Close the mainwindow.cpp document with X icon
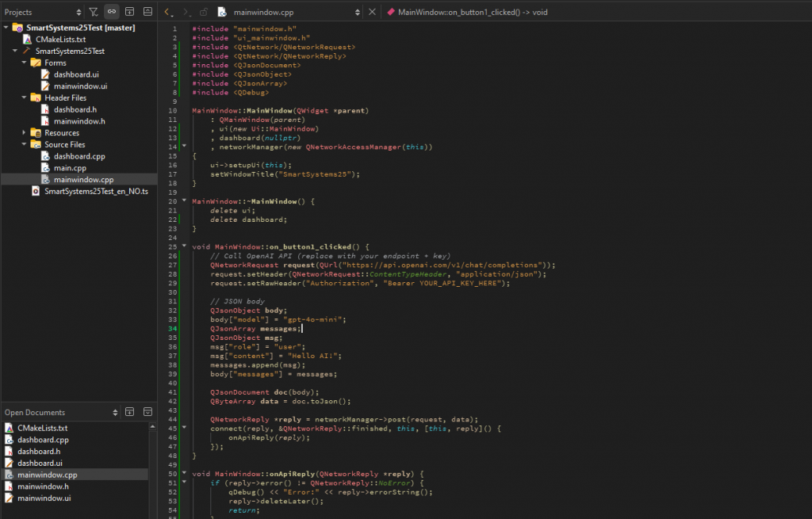 point(373,12)
